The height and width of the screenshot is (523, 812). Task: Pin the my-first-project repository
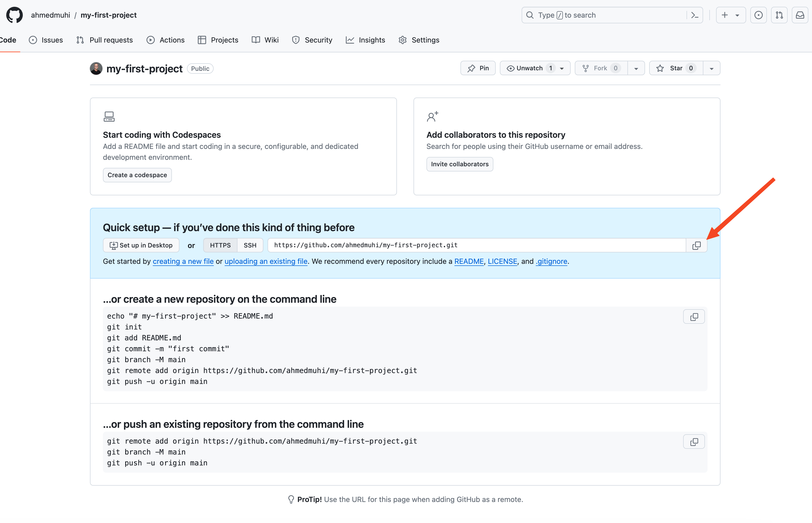478,68
